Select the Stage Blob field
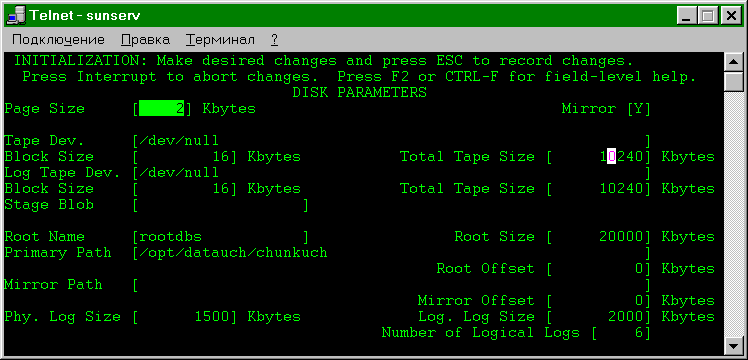The image size is (748, 360). pyautogui.click(x=221, y=205)
